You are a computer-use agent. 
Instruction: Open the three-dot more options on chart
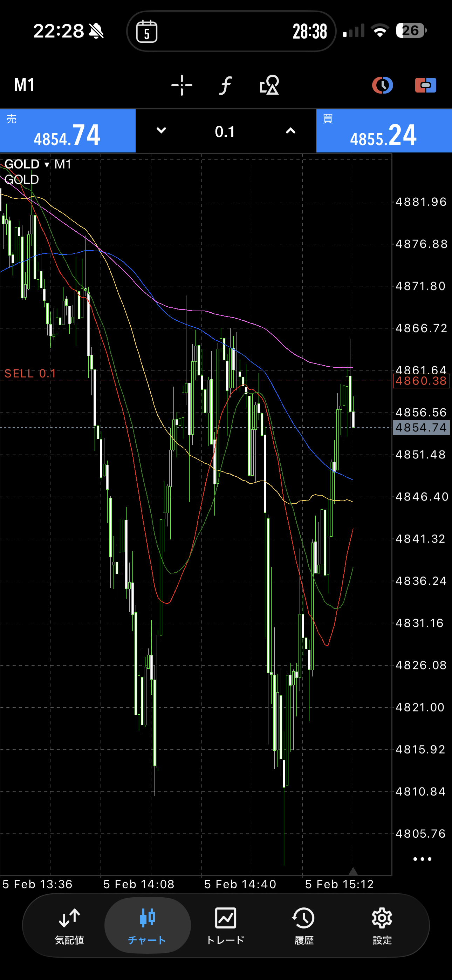(x=422, y=859)
